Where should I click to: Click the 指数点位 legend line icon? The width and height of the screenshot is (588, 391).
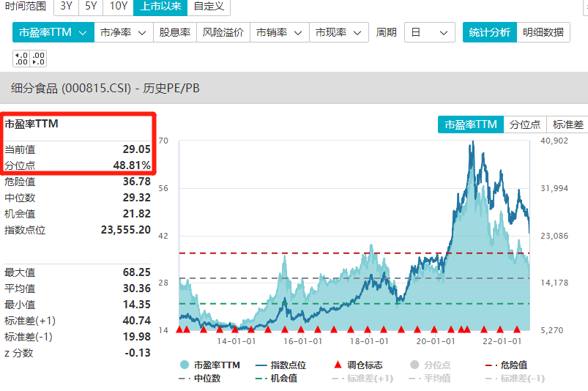tap(261, 365)
